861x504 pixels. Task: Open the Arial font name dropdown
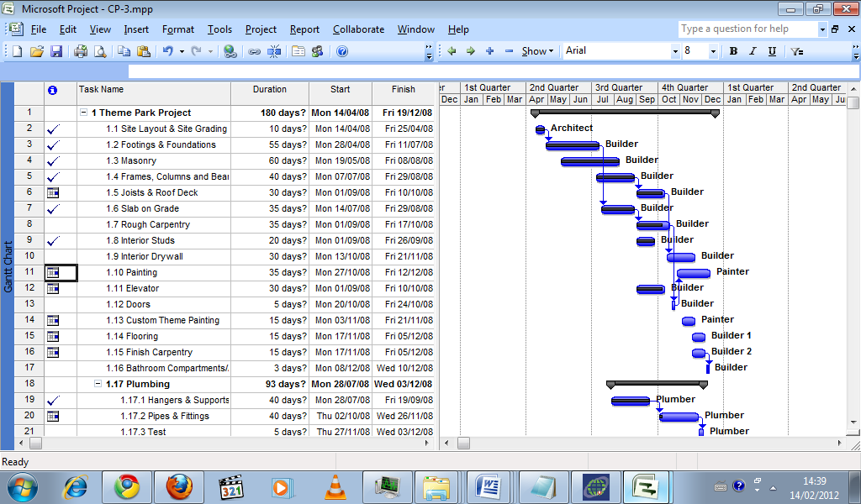coord(674,51)
